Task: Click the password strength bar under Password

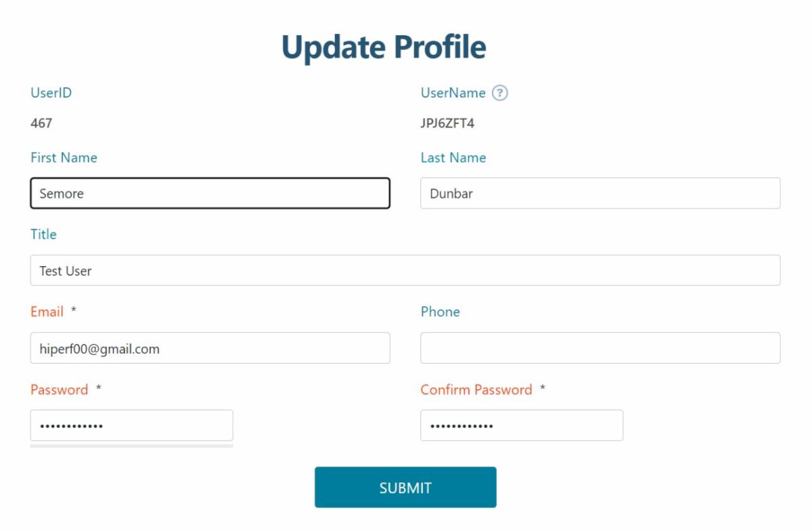Action: pyautogui.click(x=131, y=446)
